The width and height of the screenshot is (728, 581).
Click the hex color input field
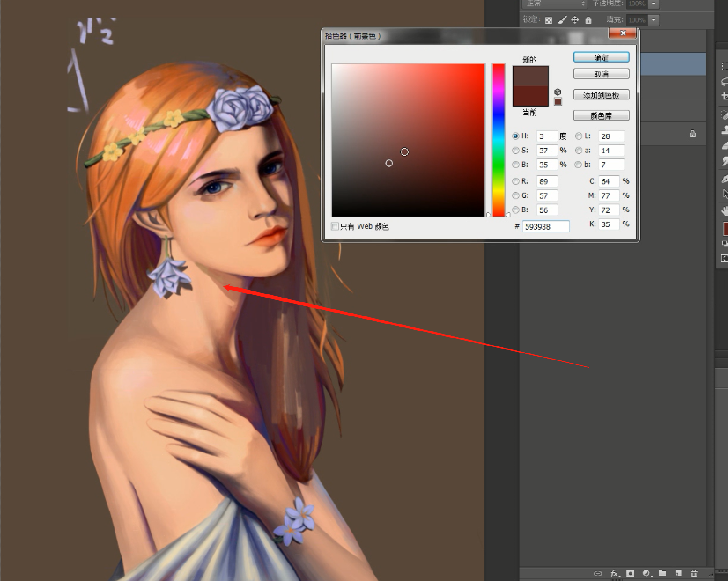pyautogui.click(x=546, y=227)
